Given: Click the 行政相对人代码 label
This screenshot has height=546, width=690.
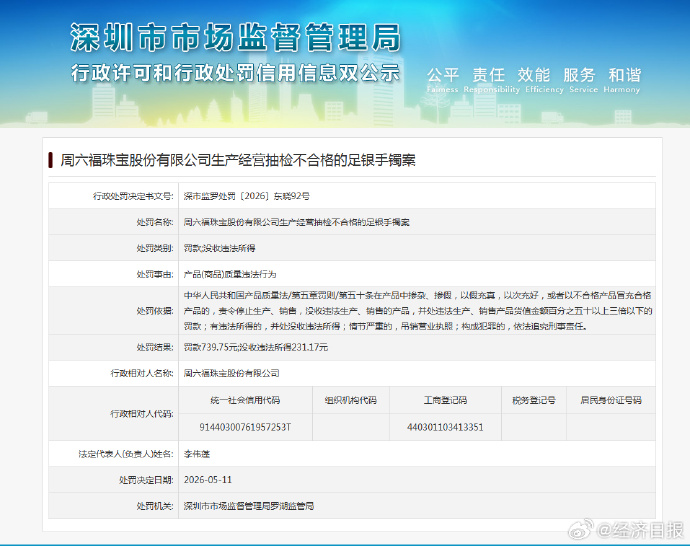Looking at the screenshot, I should click(x=142, y=414).
